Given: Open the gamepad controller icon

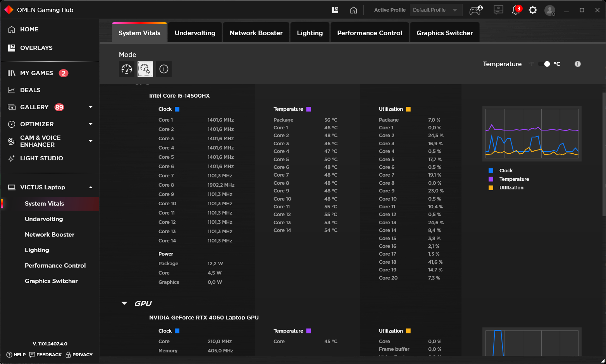Looking at the screenshot, I should point(476,10).
